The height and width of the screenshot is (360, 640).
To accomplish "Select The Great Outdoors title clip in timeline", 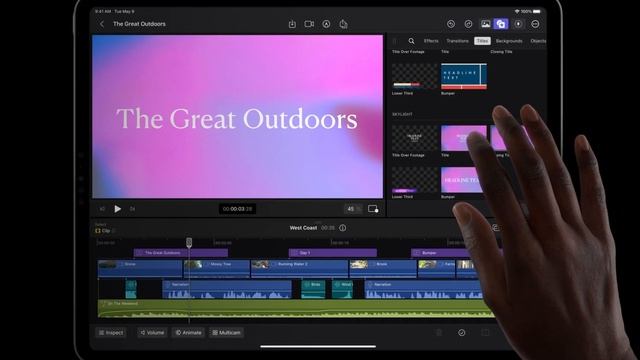I will click(181, 253).
